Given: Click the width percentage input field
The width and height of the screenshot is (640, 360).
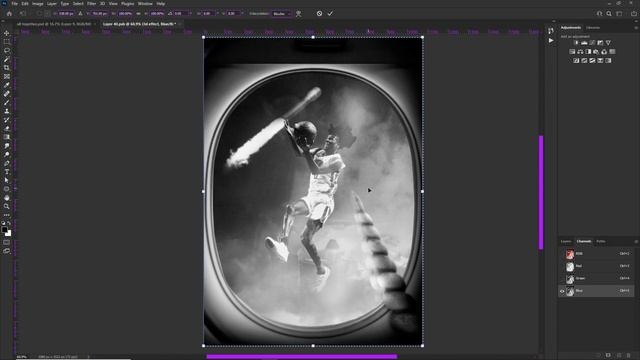Looking at the screenshot, I should 125,13.
